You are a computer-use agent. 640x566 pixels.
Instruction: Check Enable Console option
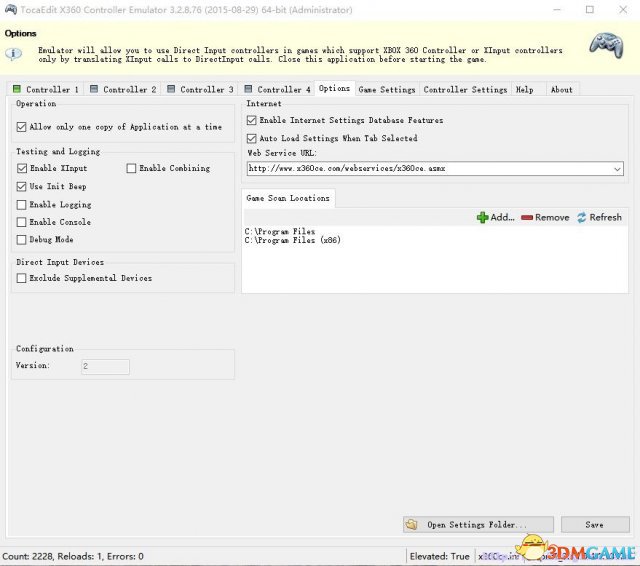point(22,222)
